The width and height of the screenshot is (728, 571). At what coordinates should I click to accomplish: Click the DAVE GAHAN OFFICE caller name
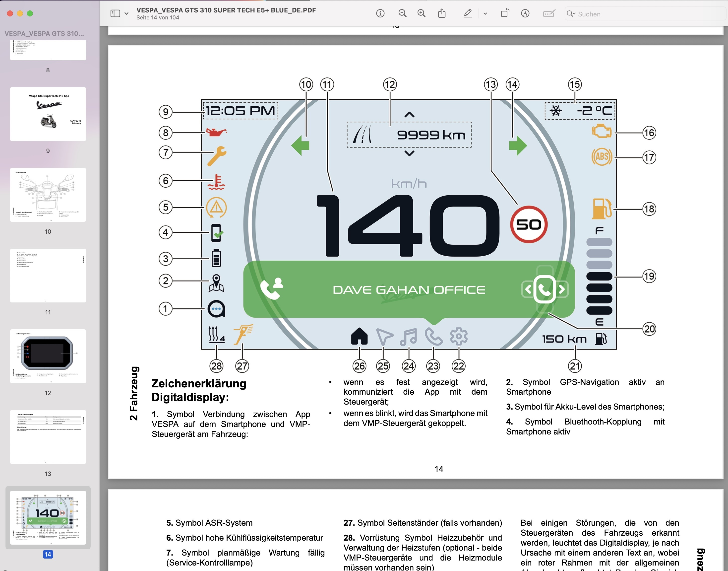click(x=409, y=289)
